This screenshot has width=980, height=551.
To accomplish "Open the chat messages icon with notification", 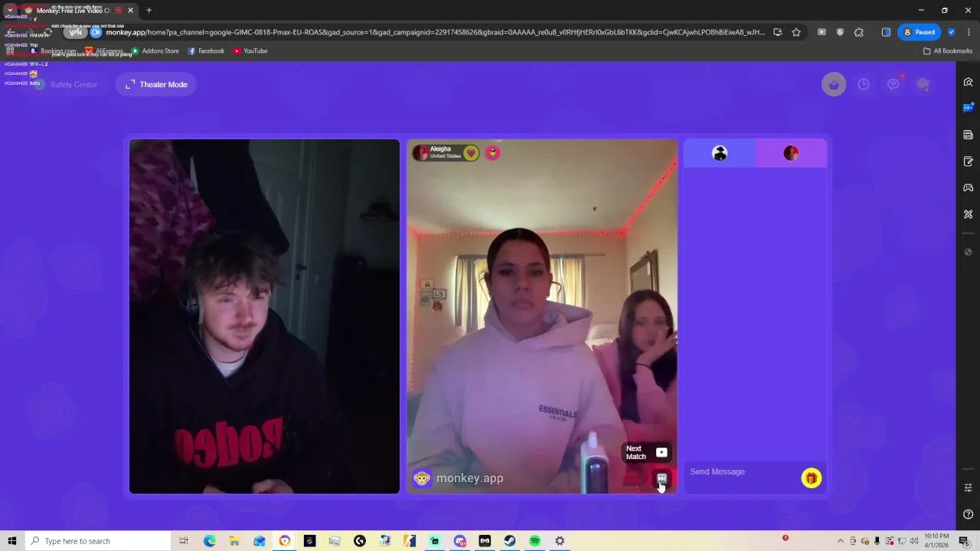I will [893, 84].
